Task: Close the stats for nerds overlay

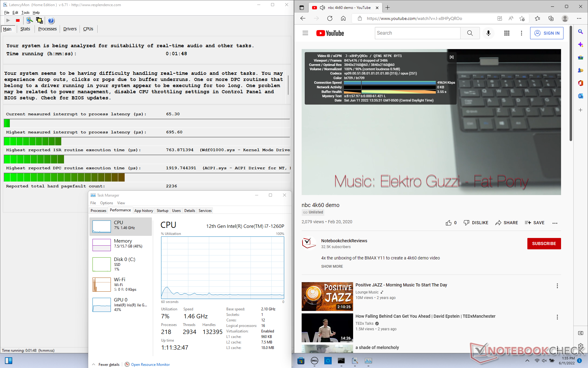Action: 451,57
